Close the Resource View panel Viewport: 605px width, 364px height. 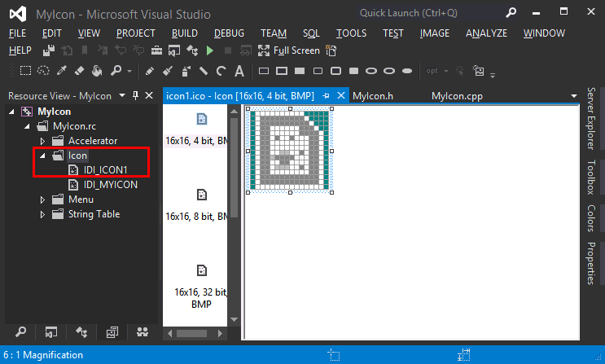point(149,95)
